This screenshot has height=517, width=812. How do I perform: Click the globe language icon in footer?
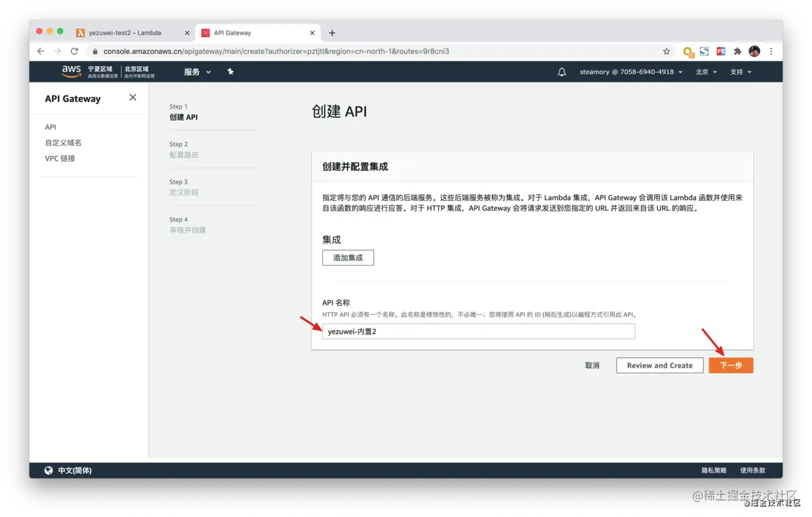pyautogui.click(x=48, y=471)
